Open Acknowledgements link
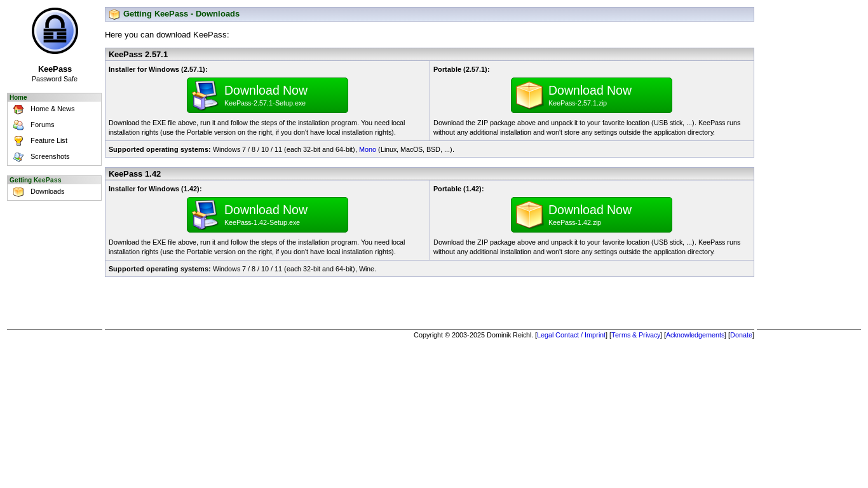The height and width of the screenshot is (488, 868). [695, 335]
